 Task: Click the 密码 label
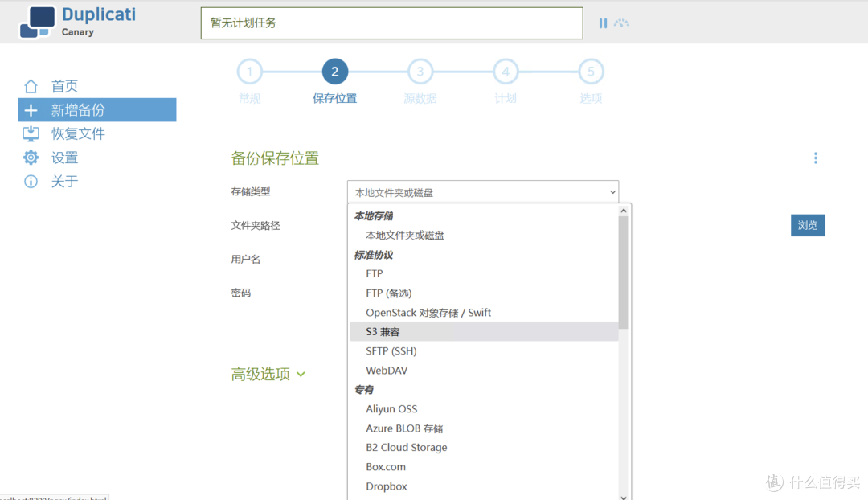click(x=241, y=293)
